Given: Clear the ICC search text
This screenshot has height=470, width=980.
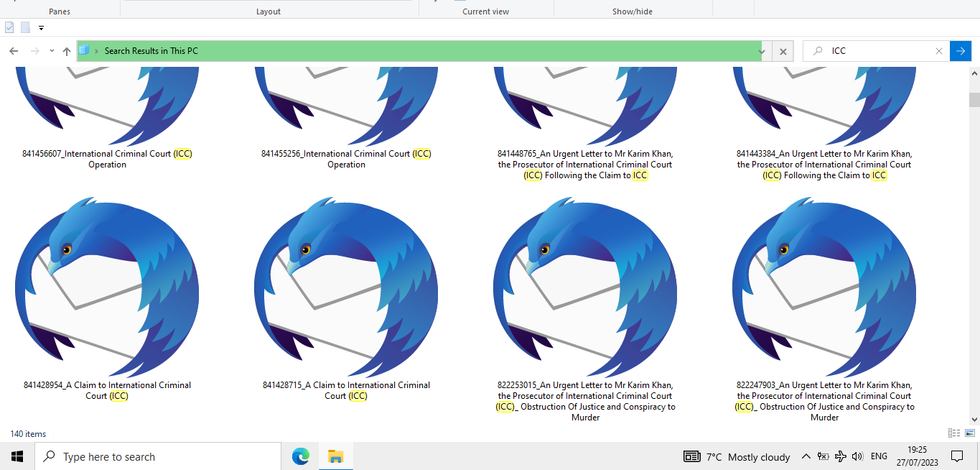Looking at the screenshot, I should pos(939,51).
